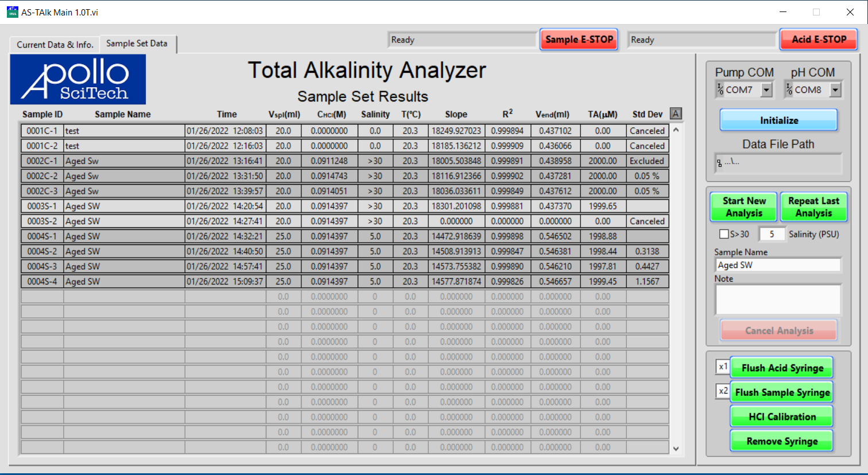Image resolution: width=868 pixels, height=475 pixels.
Task: Click the results table scroll-down arrow
Action: pos(676,449)
